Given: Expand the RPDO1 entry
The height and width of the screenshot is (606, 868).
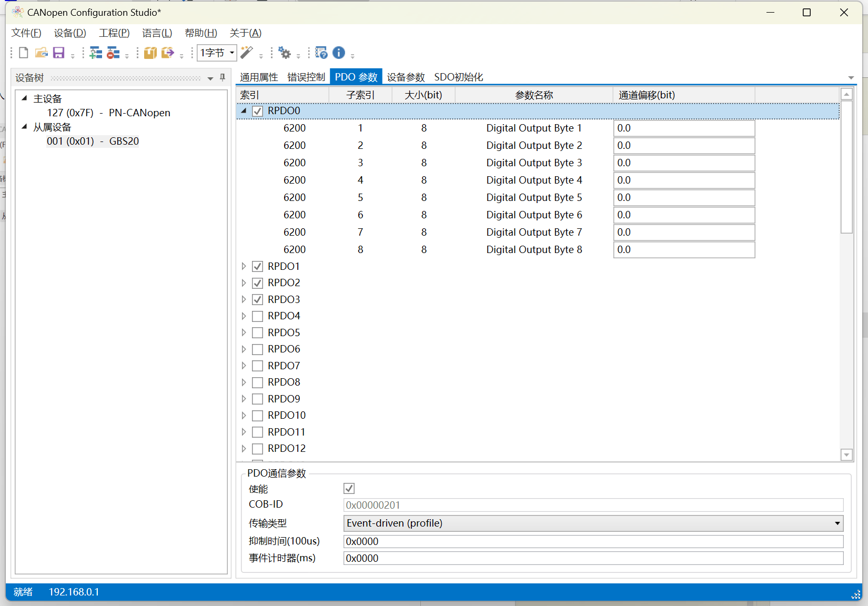Looking at the screenshot, I should tap(244, 266).
